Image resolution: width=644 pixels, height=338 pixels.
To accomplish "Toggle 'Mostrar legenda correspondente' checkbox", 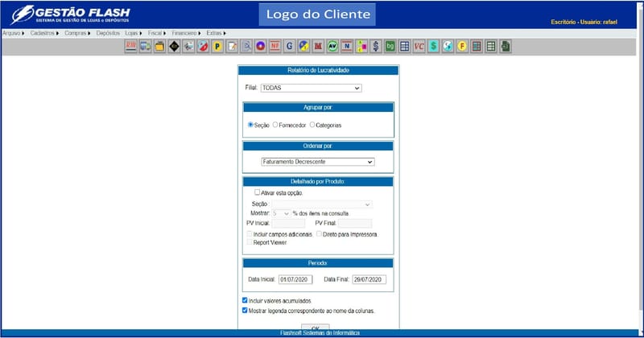I will coord(246,310).
